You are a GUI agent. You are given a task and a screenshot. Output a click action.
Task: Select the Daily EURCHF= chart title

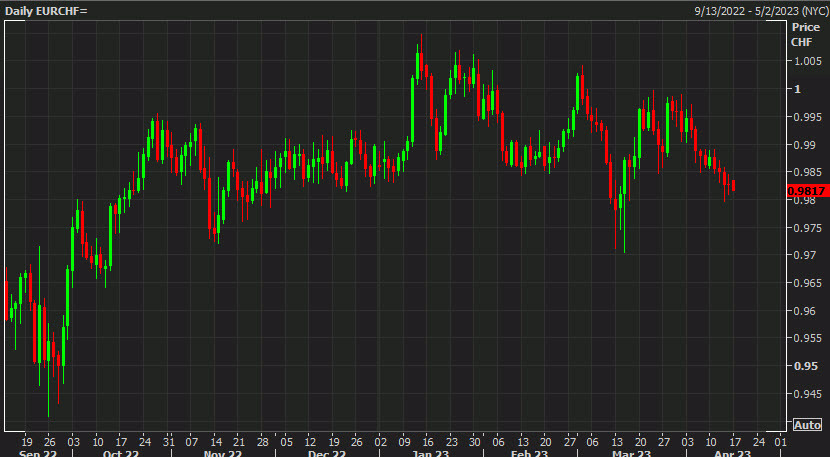(46, 11)
